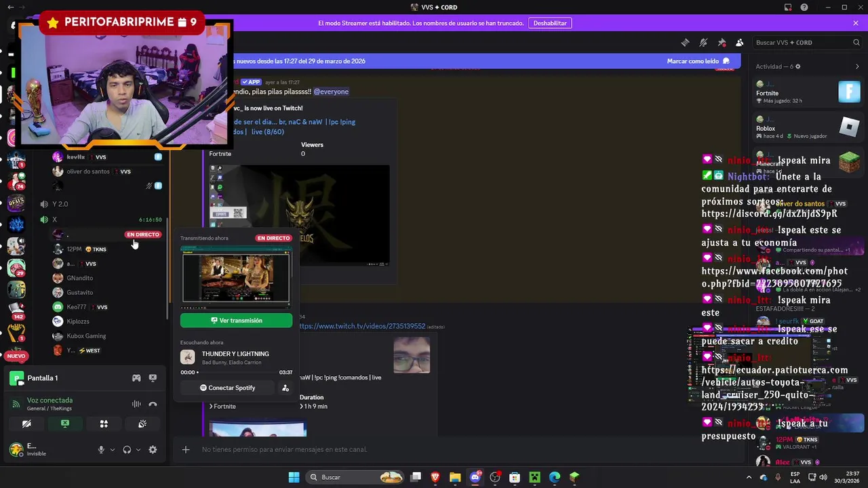Click Ver transmisión button
868x488 pixels.
point(236,321)
